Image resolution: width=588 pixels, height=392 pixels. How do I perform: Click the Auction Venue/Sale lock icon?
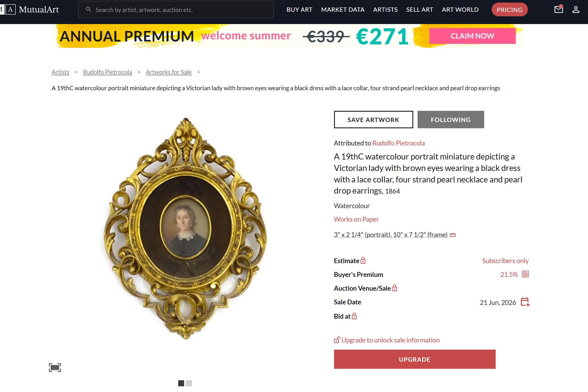[395, 288]
